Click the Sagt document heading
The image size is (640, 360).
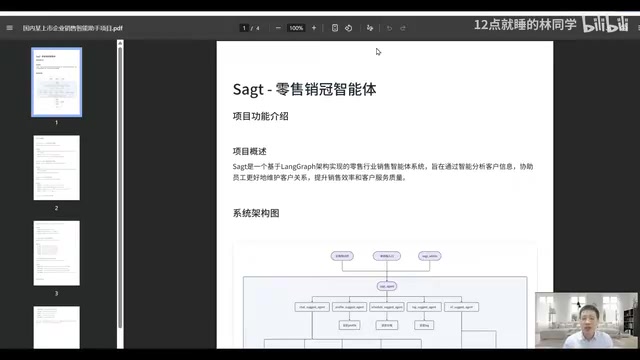[x=304, y=89]
